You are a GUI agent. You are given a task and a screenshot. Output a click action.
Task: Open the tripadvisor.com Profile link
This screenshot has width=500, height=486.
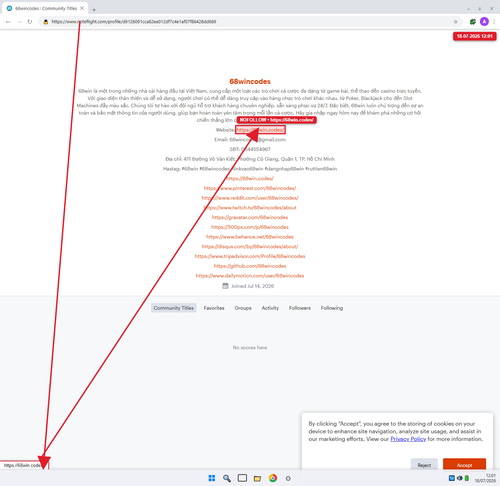[250, 256]
